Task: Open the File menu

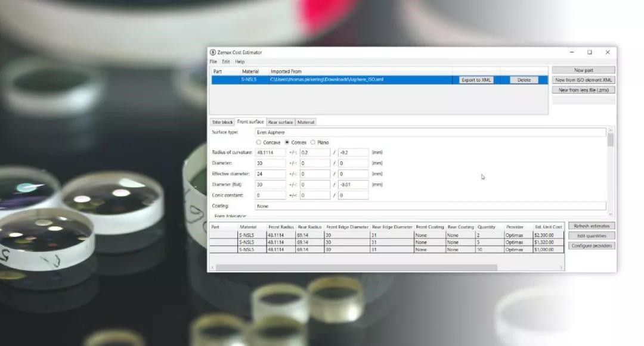Action: coord(213,62)
